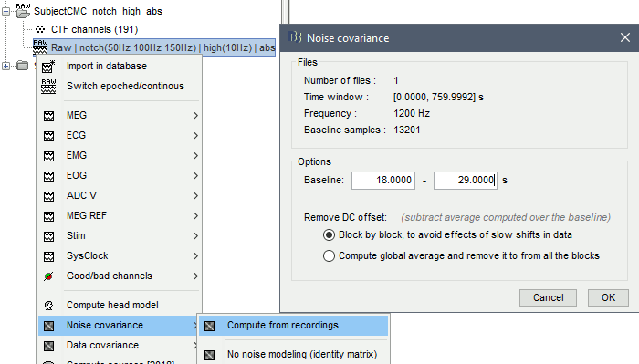Click the Baseline start field 18.0000
639x364 pixels.
click(383, 181)
